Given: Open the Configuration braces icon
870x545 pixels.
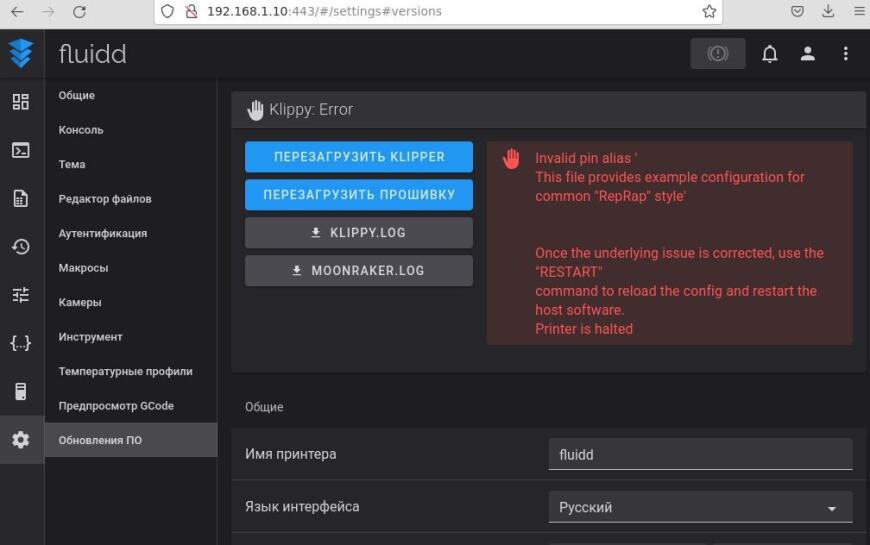Looking at the screenshot, I should point(21,343).
